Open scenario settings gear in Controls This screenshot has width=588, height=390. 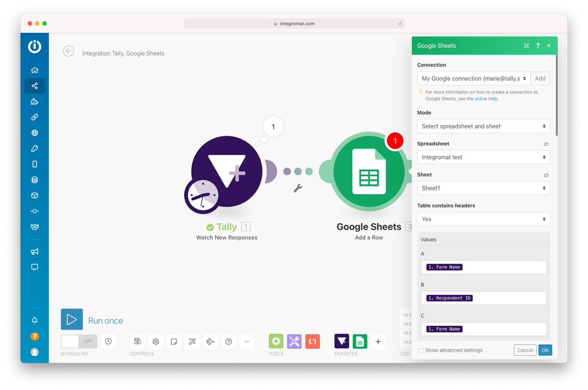pyautogui.click(x=156, y=341)
